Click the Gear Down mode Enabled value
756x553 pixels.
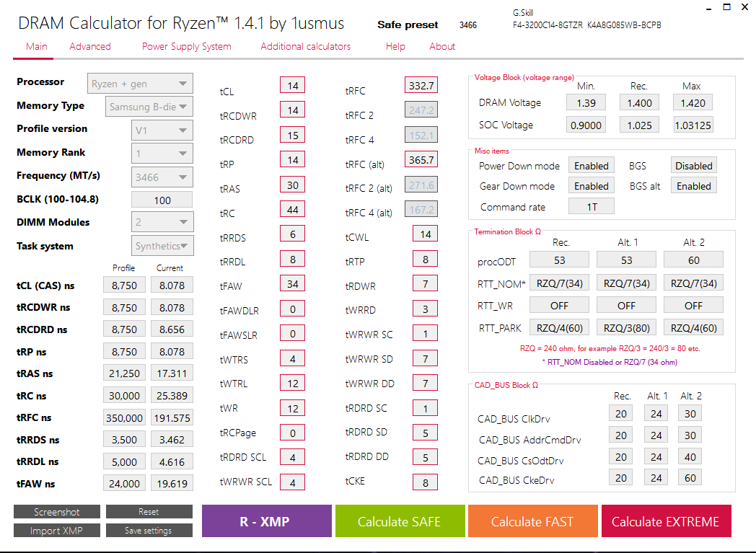(x=591, y=185)
